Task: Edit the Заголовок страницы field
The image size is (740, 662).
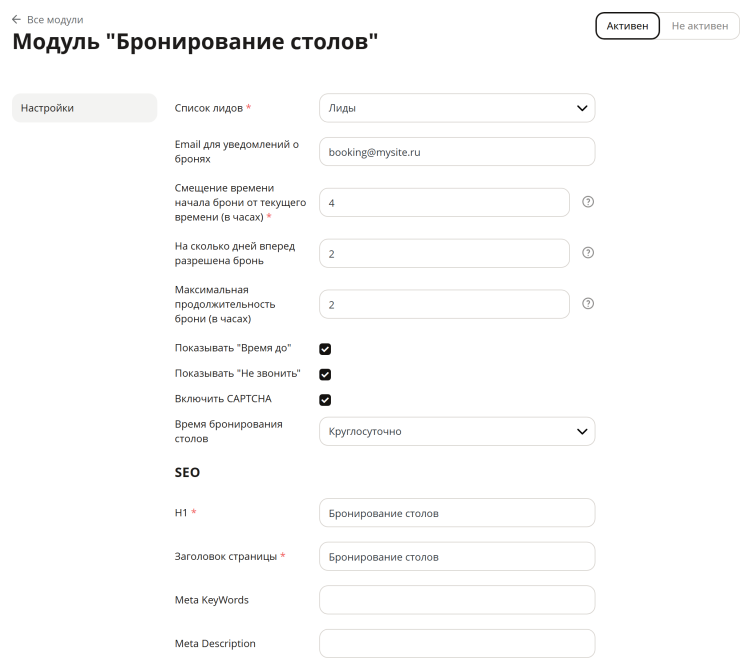Action: point(457,557)
